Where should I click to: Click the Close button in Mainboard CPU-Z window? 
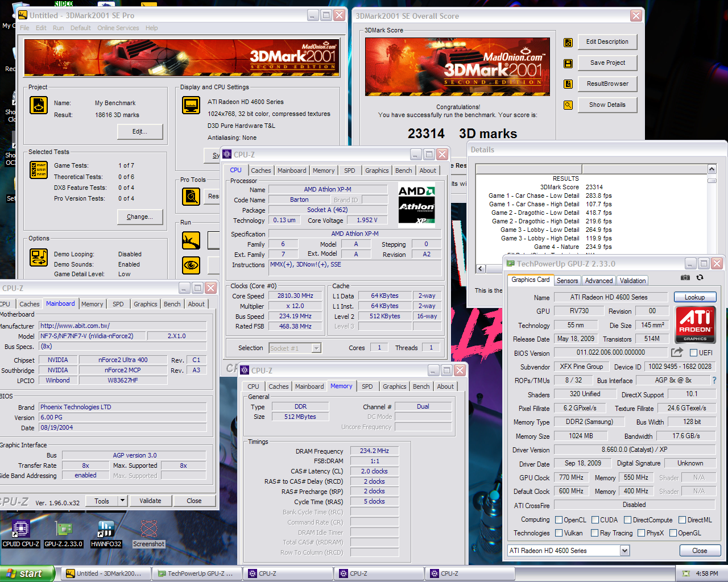coord(194,501)
